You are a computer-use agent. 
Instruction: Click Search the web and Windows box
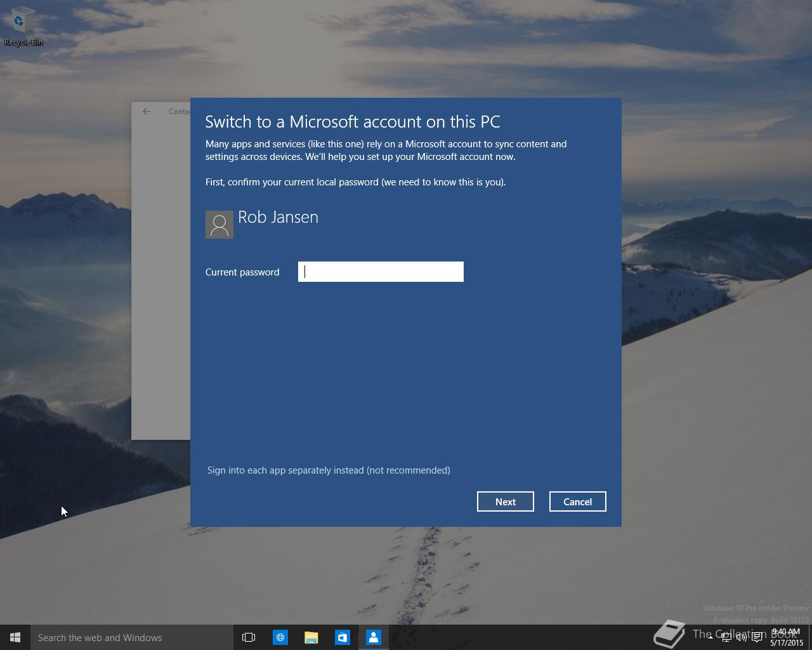click(132, 637)
